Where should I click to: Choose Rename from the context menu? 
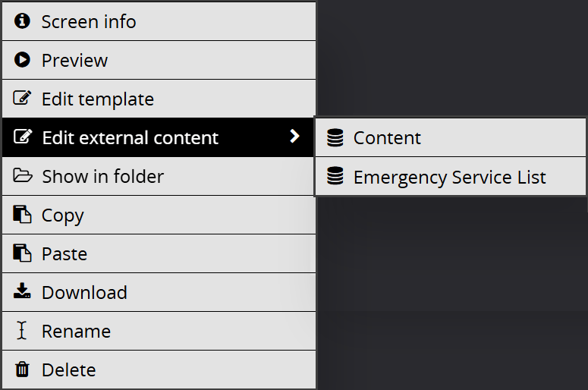[x=159, y=331]
